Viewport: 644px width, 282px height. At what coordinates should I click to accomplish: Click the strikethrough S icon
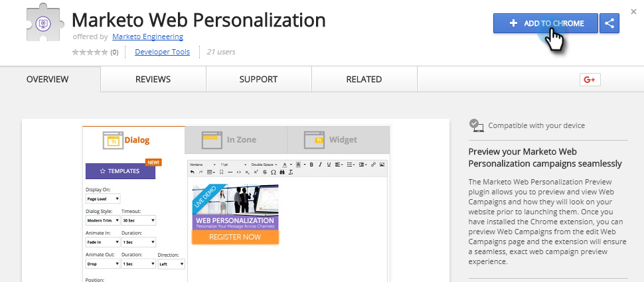point(265,172)
